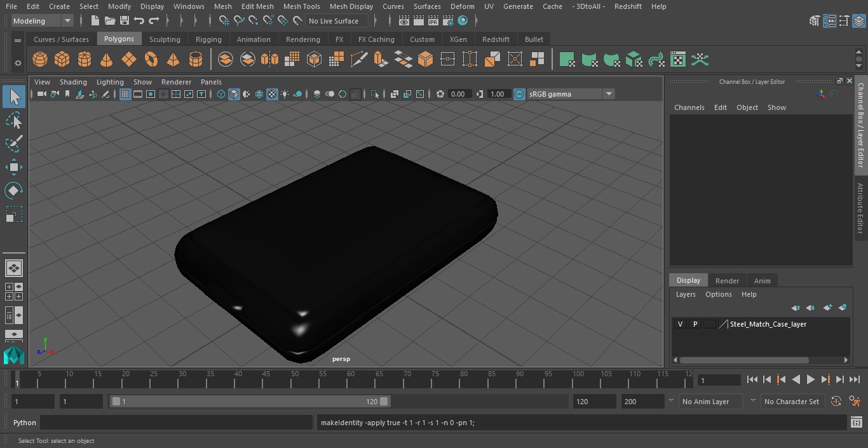Toggle playback P of Steel_Match_Case_layer

[x=695, y=324]
